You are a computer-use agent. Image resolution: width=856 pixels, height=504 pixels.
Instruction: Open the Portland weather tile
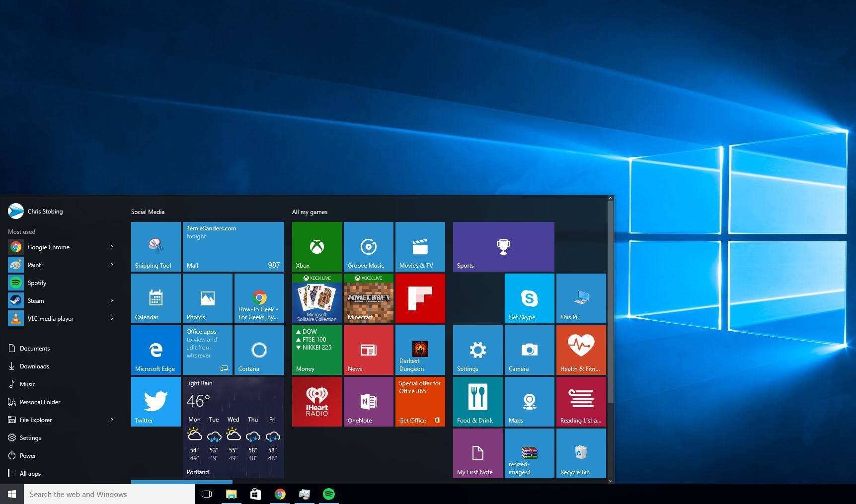pos(233,428)
